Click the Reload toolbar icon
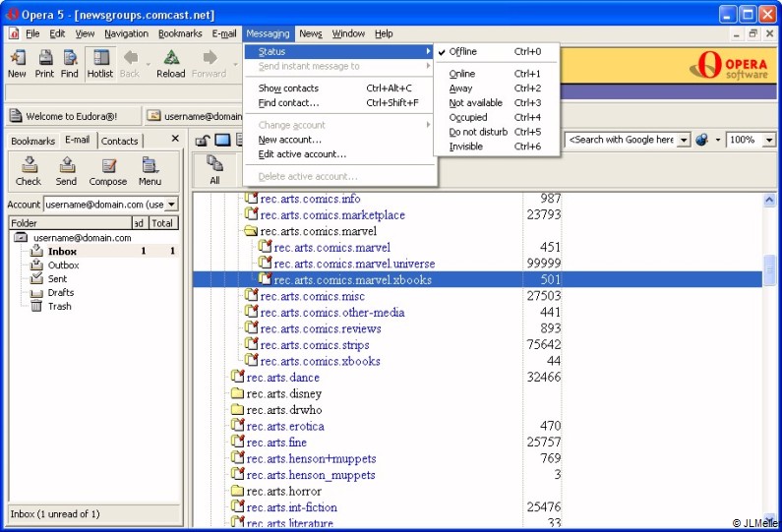 coord(170,64)
